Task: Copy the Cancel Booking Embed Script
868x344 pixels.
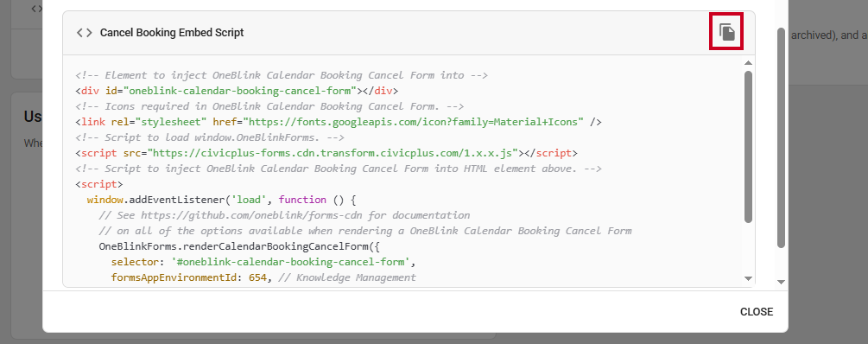Action: (727, 32)
